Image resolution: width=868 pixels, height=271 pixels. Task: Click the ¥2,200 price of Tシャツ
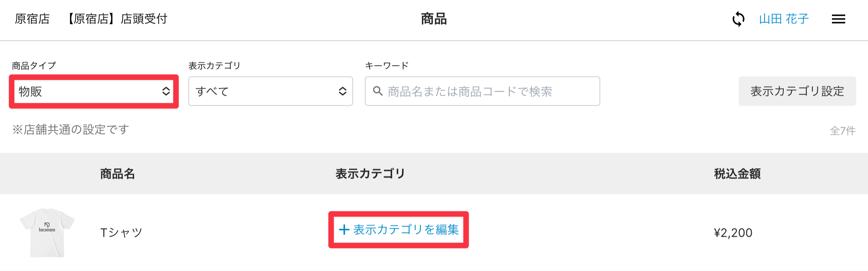733,233
